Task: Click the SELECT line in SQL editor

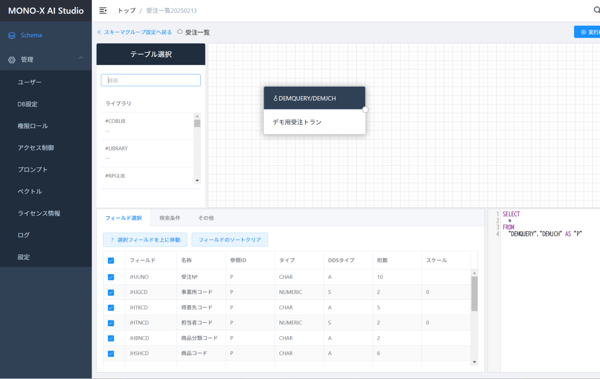Action: (x=511, y=214)
